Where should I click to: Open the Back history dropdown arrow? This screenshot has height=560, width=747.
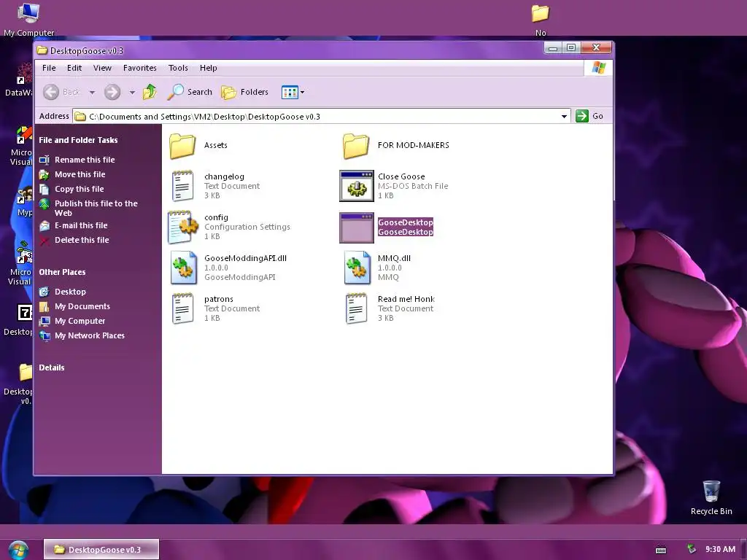tap(92, 93)
